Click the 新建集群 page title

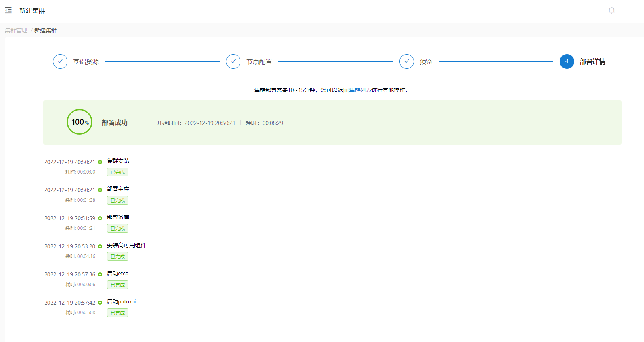(x=32, y=10)
